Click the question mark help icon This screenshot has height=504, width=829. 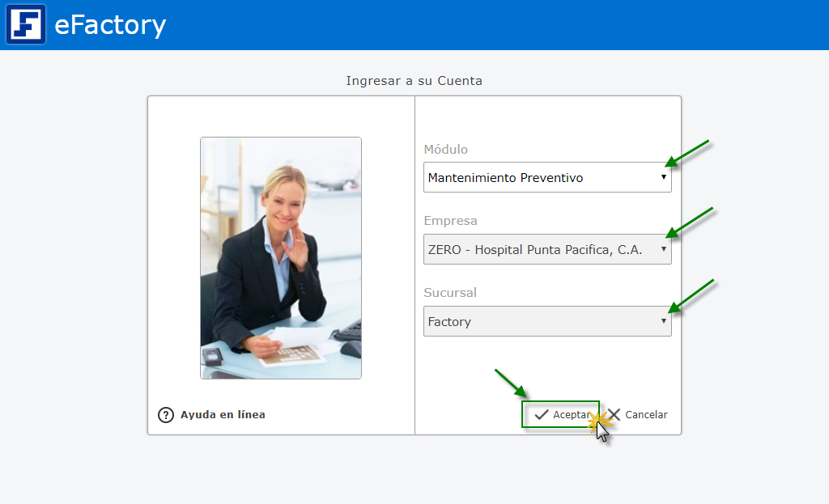coord(166,415)
